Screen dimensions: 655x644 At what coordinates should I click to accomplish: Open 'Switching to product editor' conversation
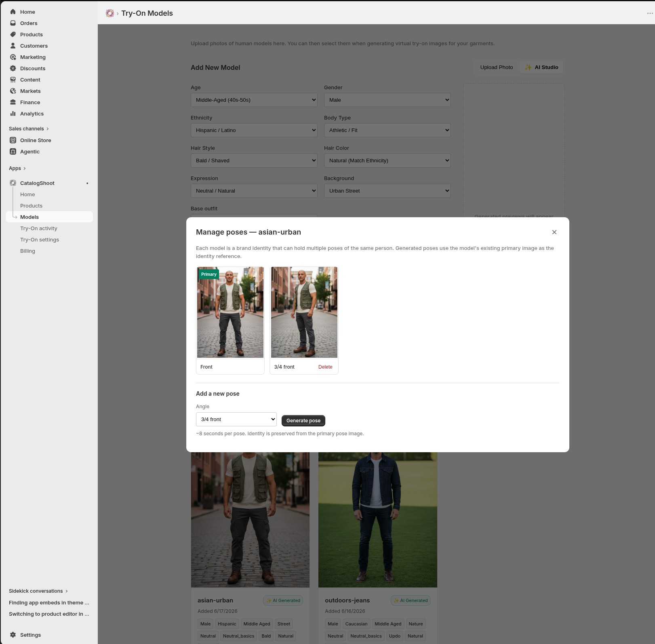(x=49, y=614)
